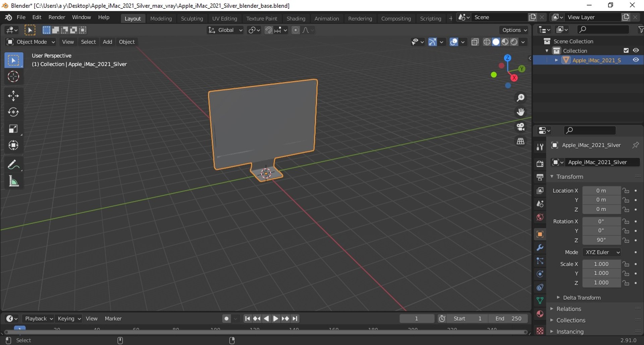The image size is (644, 345).
Task: Click the Play animation button
Action: pyautogui.click(x=275, y=318)
